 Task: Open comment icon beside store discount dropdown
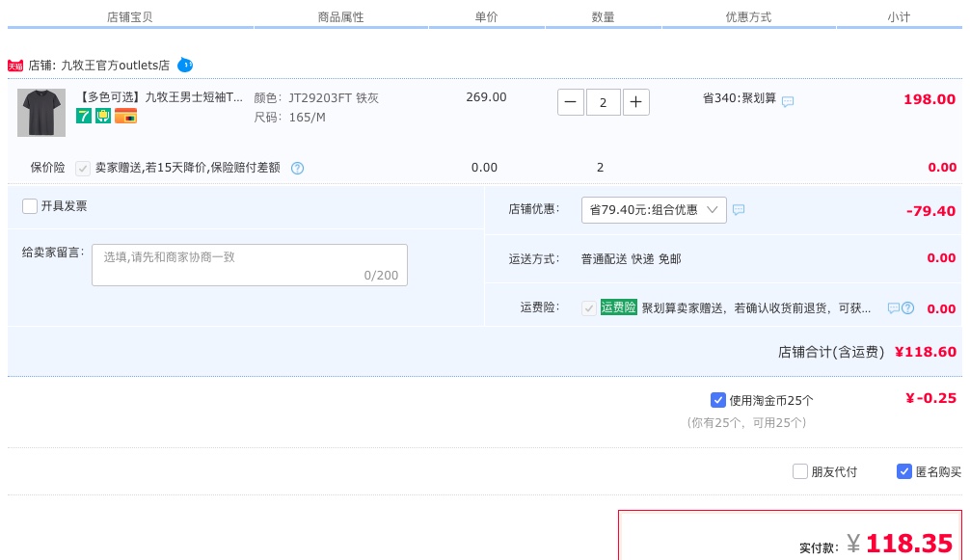[x=739, y=210]
